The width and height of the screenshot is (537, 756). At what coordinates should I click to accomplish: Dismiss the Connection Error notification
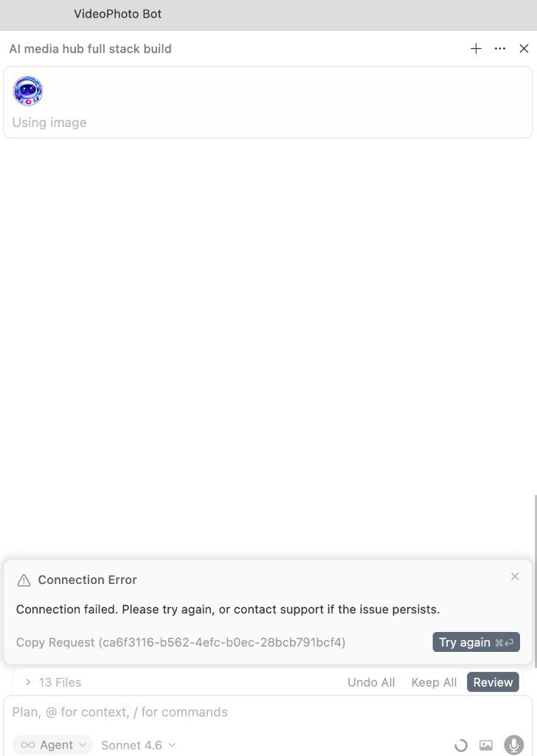click(515, 577)
